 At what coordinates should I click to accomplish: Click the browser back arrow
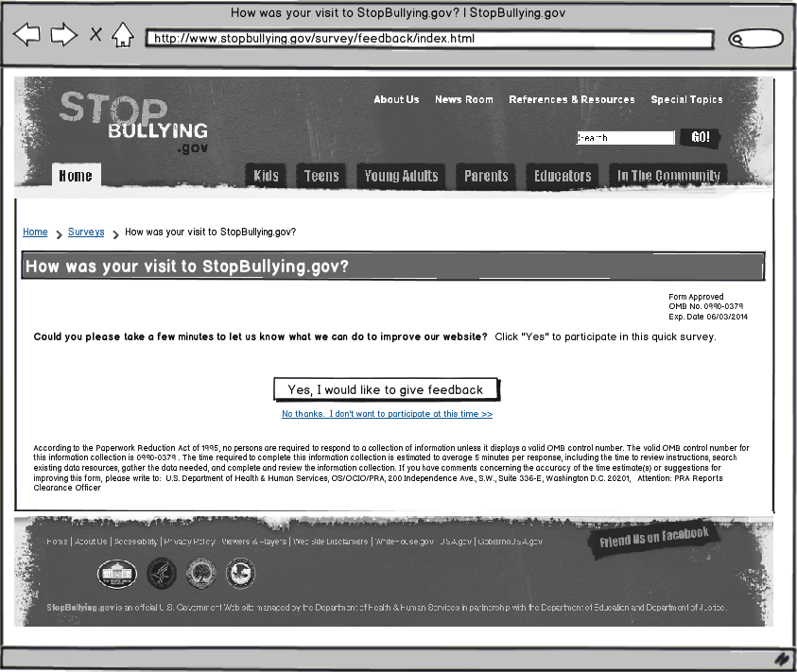pyautogui.click(x=26, y=35)
